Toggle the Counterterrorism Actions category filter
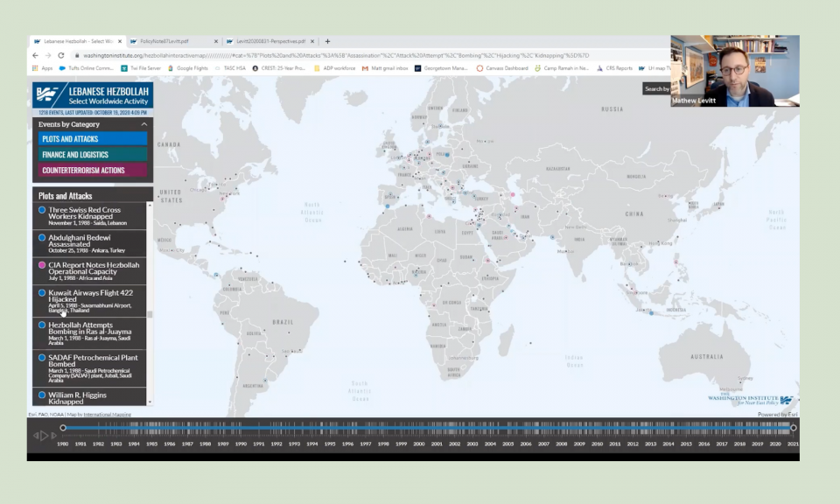 (92, 170)
